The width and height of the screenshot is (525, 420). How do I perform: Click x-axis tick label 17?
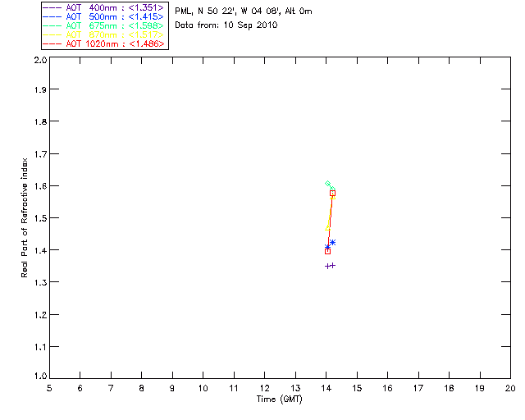coord(418,388)
